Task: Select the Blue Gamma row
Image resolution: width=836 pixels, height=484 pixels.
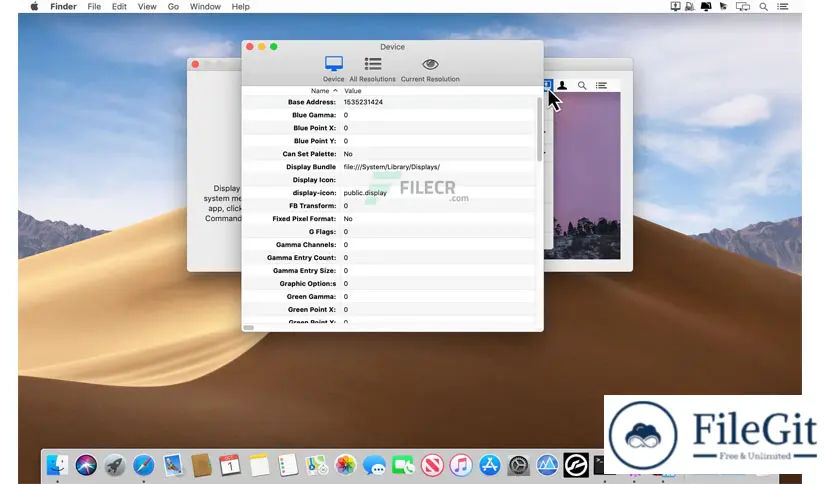Action: [x=389, y=115]
